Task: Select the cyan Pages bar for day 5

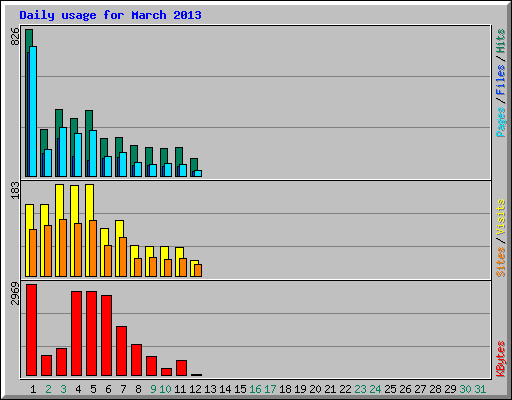Action: tap(93, 153)
